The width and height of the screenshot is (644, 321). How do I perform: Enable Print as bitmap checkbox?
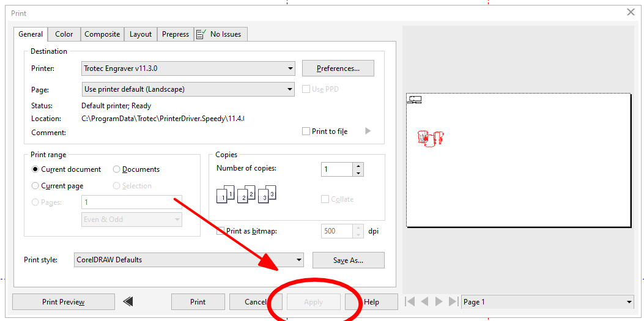221,231
